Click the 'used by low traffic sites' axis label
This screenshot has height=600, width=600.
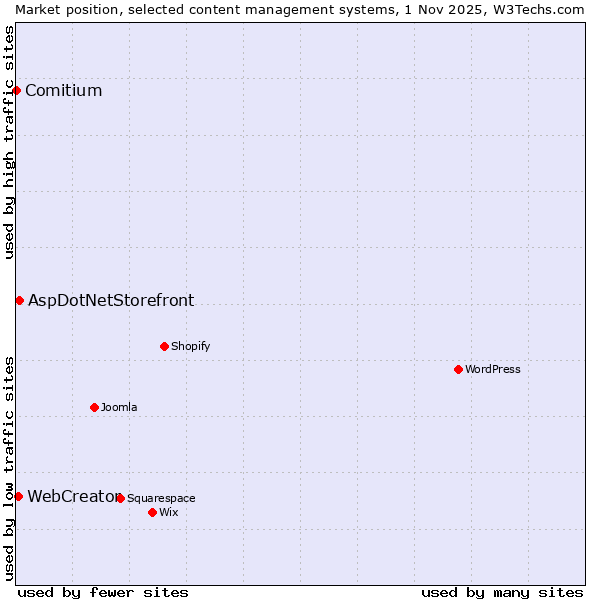(9, 468)
